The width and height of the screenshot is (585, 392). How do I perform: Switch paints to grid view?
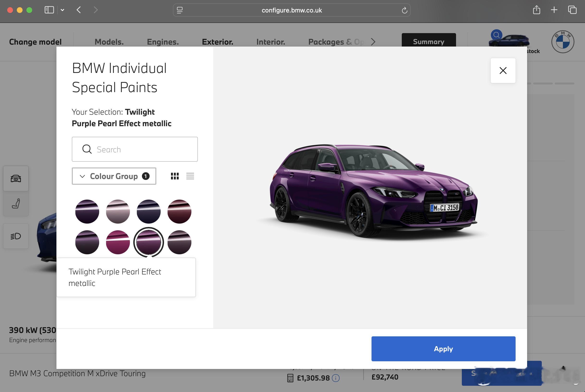[x=175, y=176]
